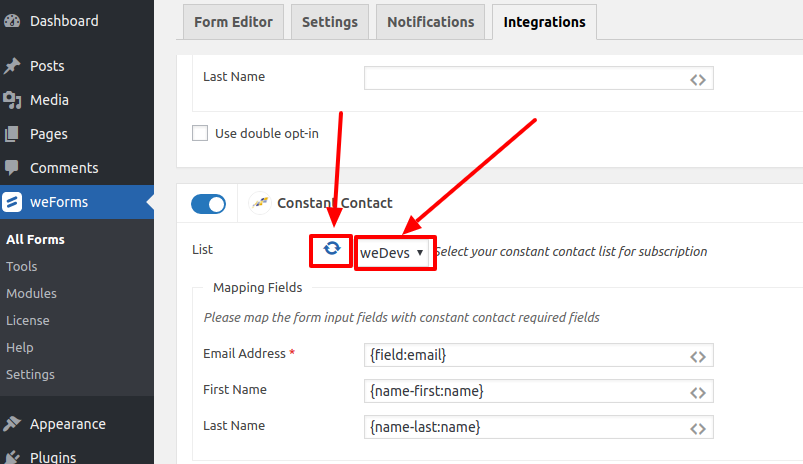This screenshot has height=464, width=803.
Task: Click the empty top Last Name input
Action: point(539,78)
